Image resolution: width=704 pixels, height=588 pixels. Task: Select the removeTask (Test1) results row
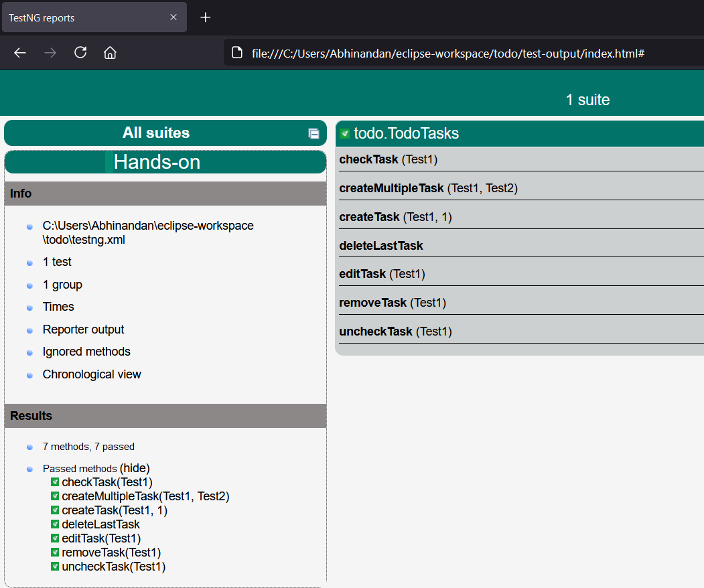521,303
